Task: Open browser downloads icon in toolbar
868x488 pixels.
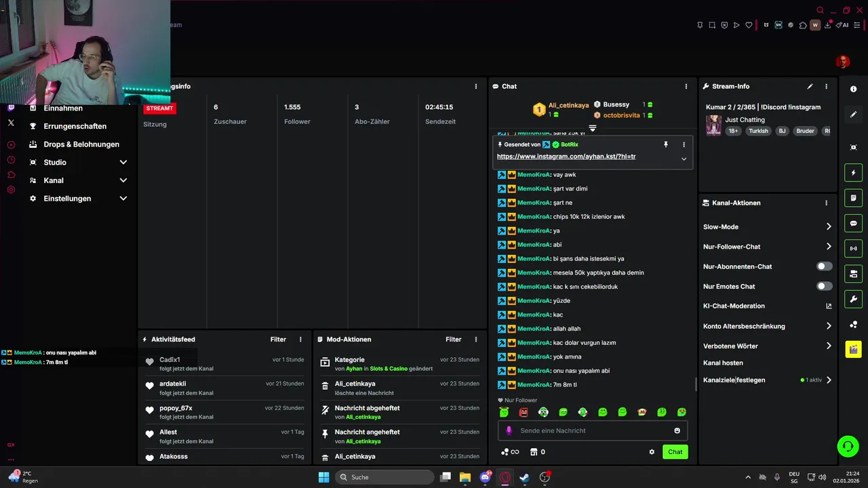Action: coord(828,25)
